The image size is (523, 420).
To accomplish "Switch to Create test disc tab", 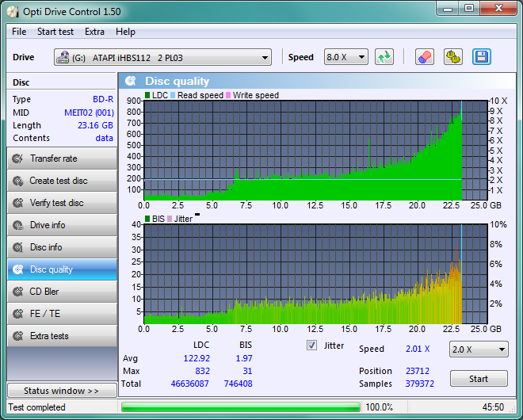I will point(62,181).
